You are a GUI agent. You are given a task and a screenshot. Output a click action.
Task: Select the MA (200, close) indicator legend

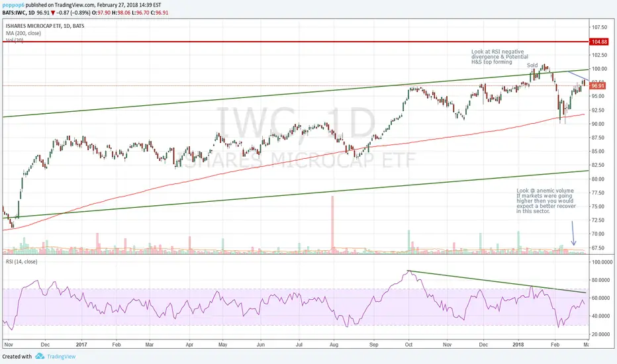coord(23,33)
